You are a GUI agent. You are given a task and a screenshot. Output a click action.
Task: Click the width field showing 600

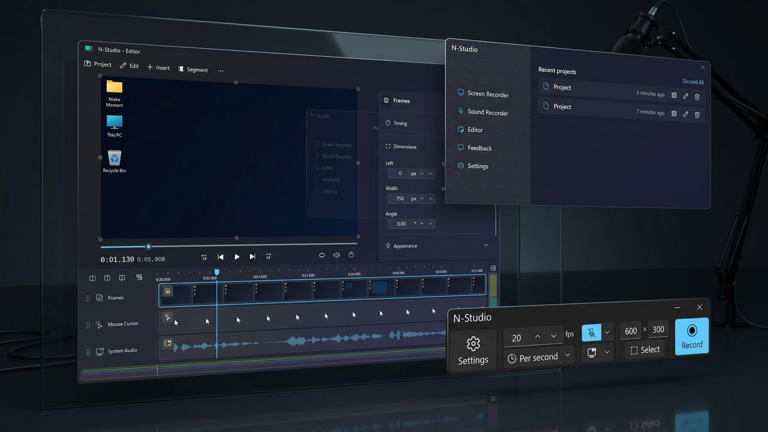click(630, 331)
